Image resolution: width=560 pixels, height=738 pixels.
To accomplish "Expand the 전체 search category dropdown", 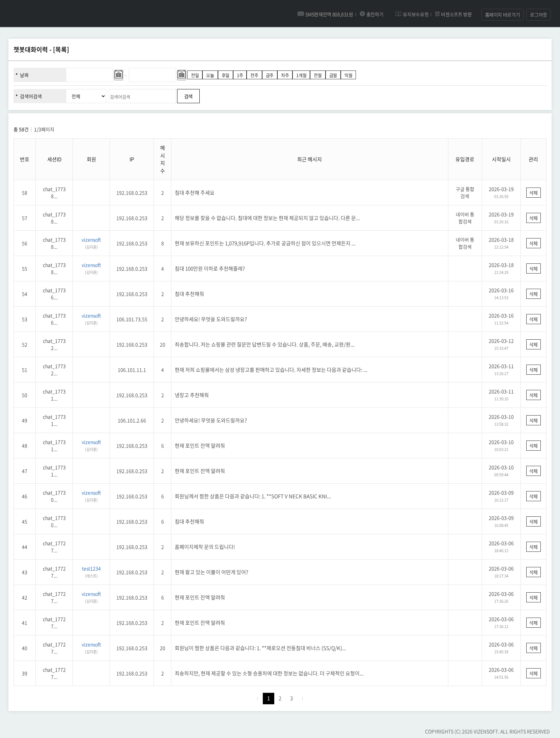I will [x=86, y=96].
